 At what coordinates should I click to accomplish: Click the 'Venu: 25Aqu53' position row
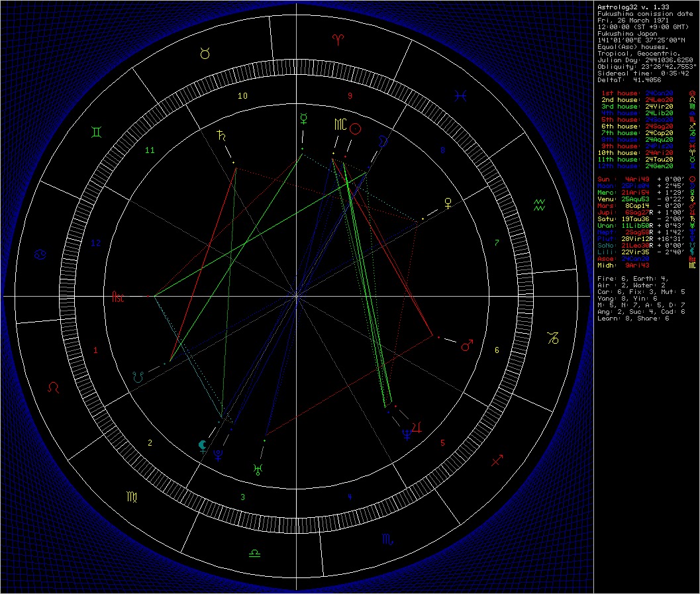(646, 199)
